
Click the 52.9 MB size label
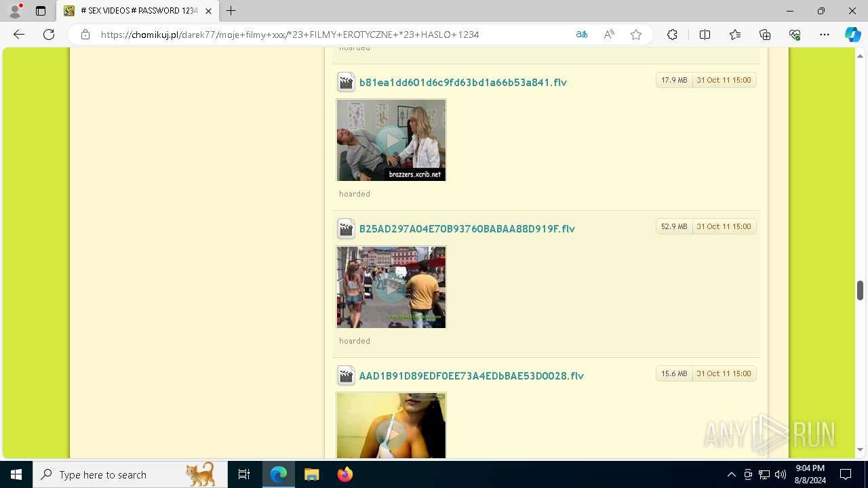click(674, 226)
